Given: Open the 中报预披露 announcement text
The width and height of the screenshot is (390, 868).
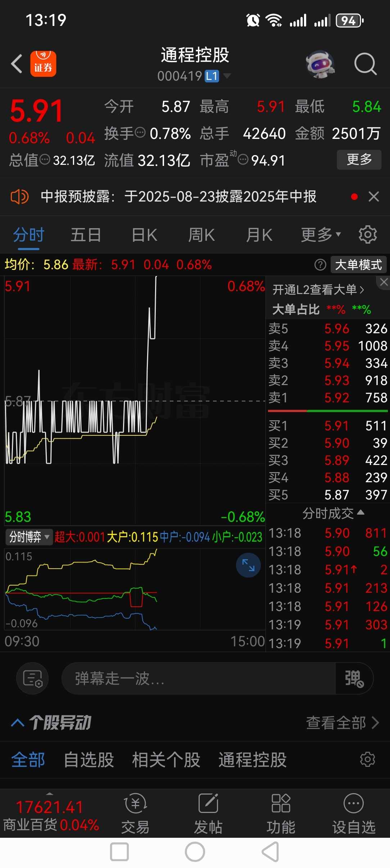Looking at the screenshot, I should click(178, 197).
